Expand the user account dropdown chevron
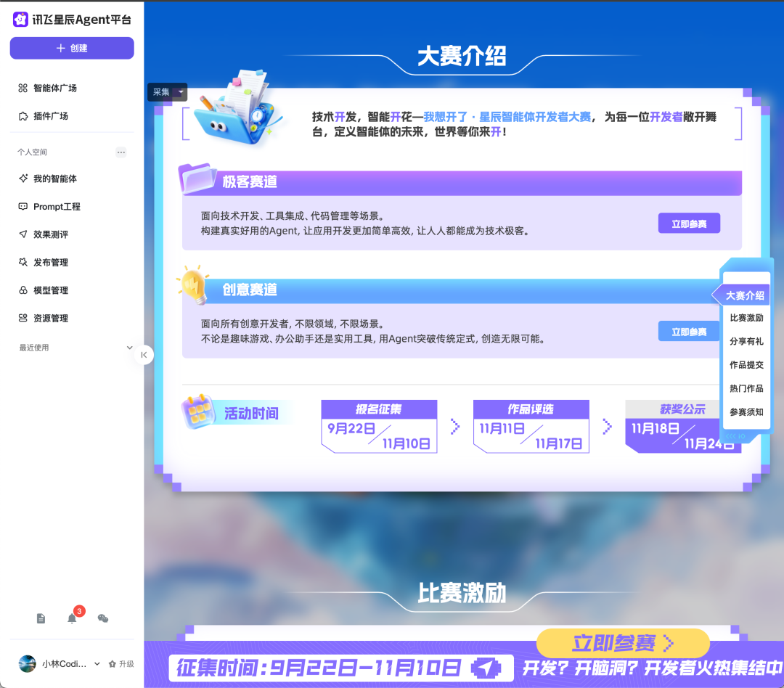The width and height of the screenshot is (784, 688). (97, 664)
